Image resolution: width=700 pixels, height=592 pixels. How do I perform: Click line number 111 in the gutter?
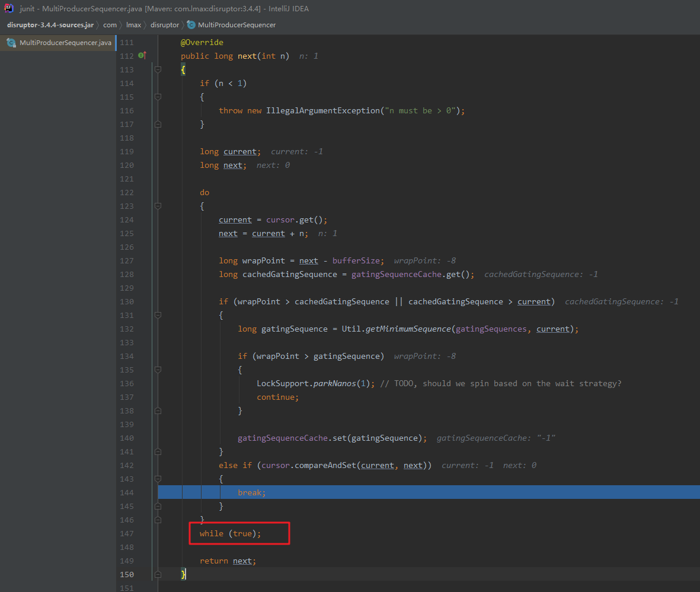(x=127, y=43)
